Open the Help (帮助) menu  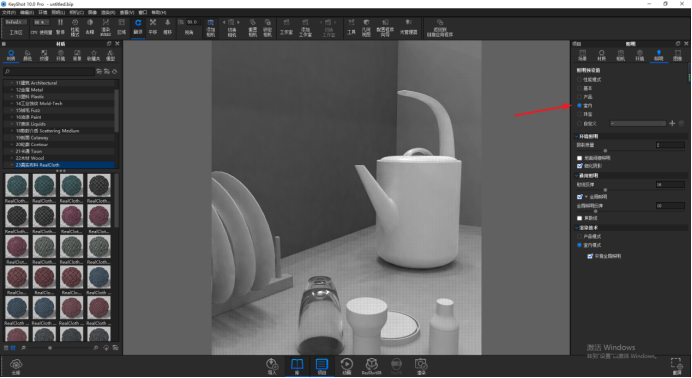(158, 12)
